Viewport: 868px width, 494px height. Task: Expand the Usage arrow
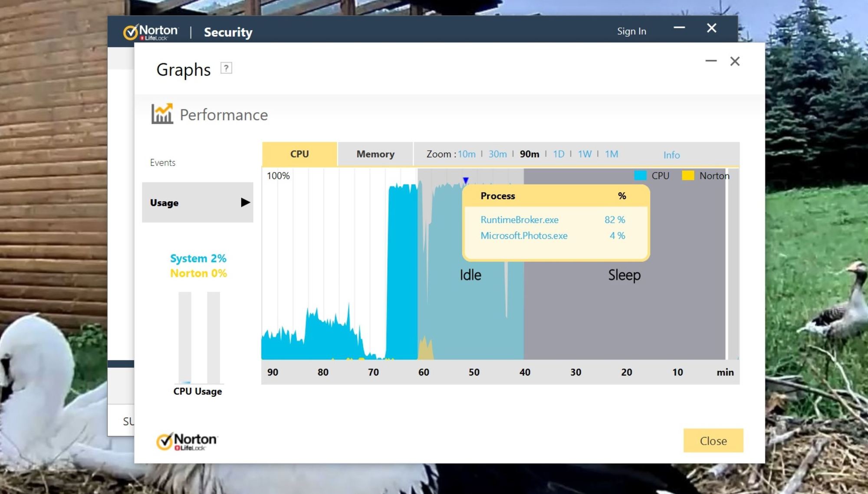point(245,203)
